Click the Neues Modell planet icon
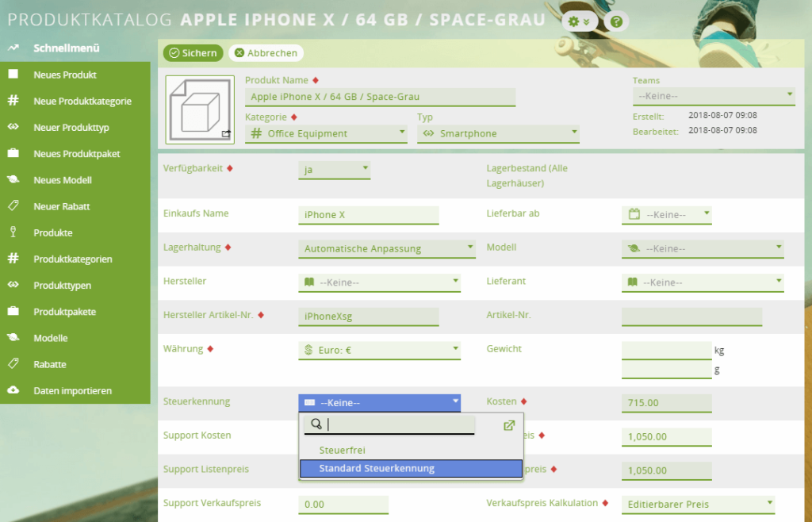 coord(13,180)
